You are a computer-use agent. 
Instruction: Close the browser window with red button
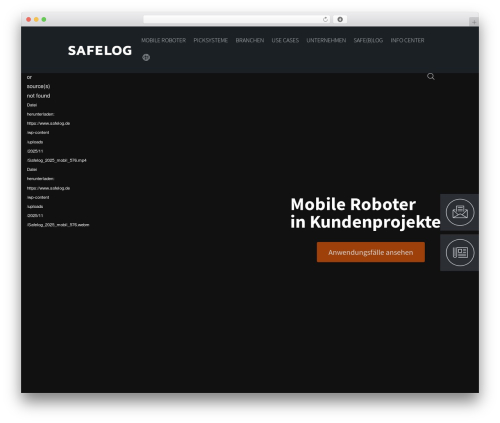click(x=29, y=19)
